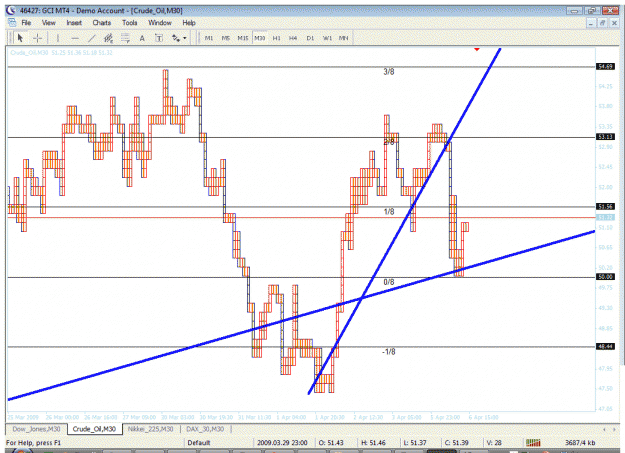Restore the inner chart window
This screenshot has height=453, width=625.
603,24
